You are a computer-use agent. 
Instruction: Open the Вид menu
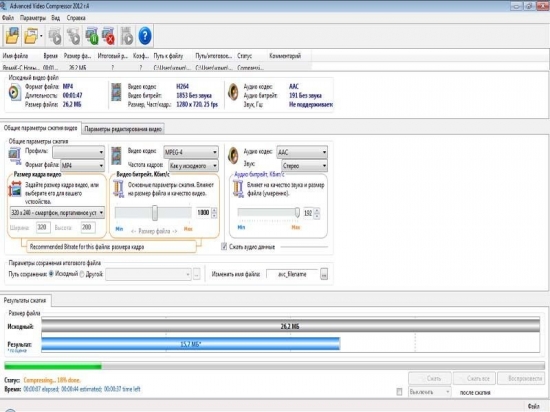[56, 18]
